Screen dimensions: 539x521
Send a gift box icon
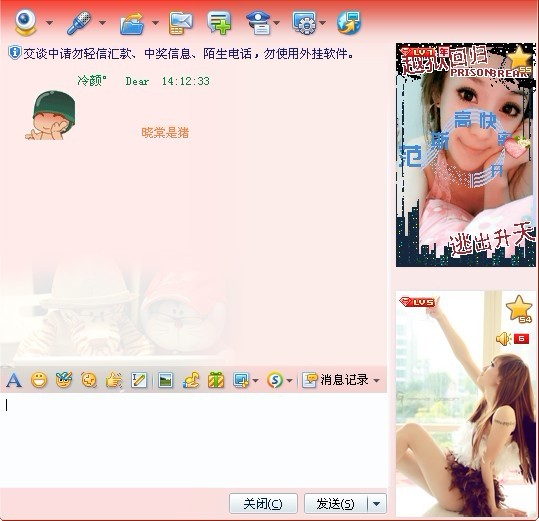[x=216, y=380]
